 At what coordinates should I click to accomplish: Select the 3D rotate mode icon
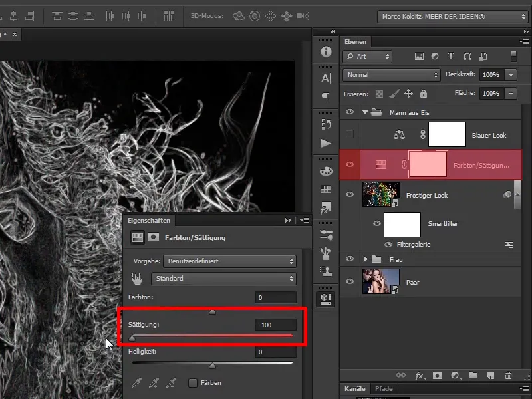[x=239, y=16]
